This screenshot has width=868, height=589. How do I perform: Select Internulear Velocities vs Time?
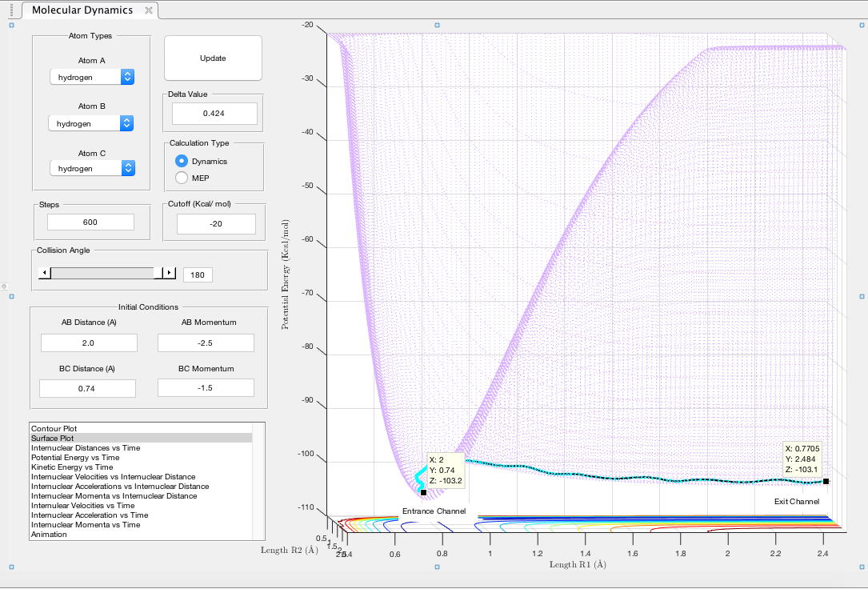pyautogui.click(x=141, y=506)
